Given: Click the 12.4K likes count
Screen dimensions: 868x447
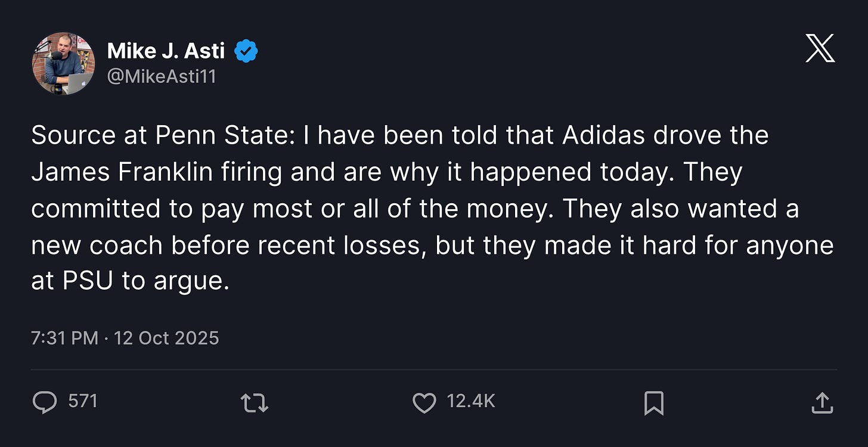Looking at the screenshot, I should (471, 401).
